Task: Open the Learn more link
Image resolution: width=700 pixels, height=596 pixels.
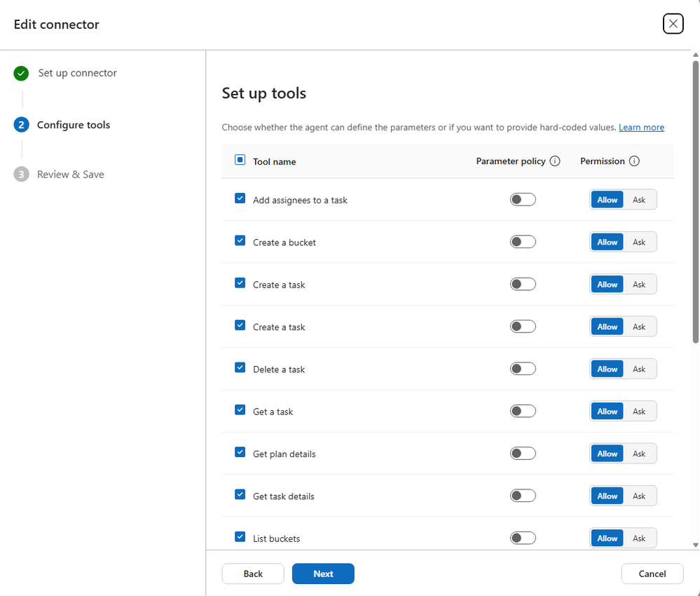Action: [x=641, y=128]
